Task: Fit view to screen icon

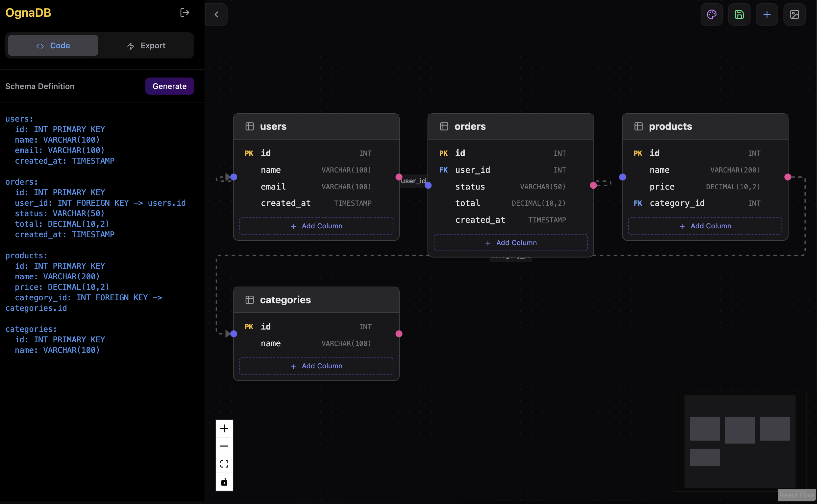Action: 224,464
